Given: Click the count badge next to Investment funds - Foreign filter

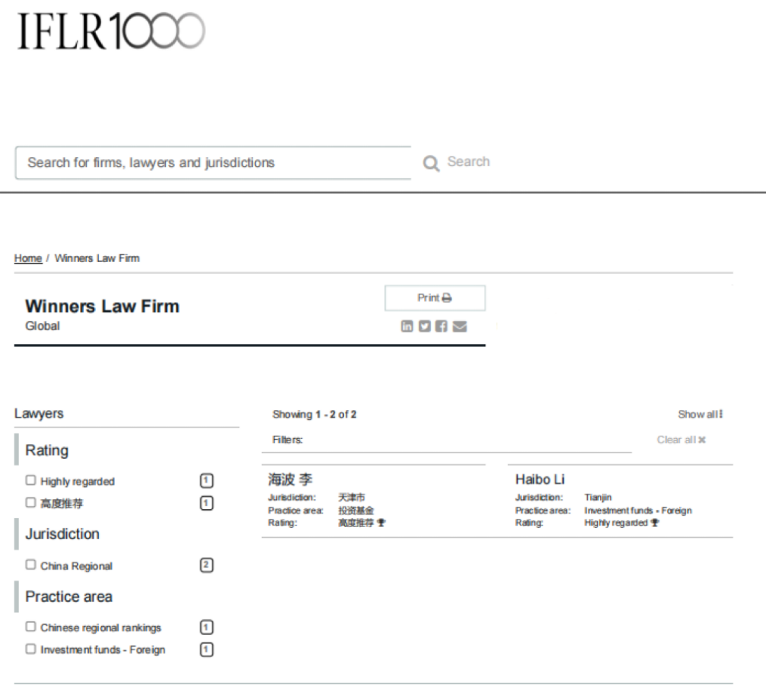Looking at the screenshot, I should click(207, 649).
